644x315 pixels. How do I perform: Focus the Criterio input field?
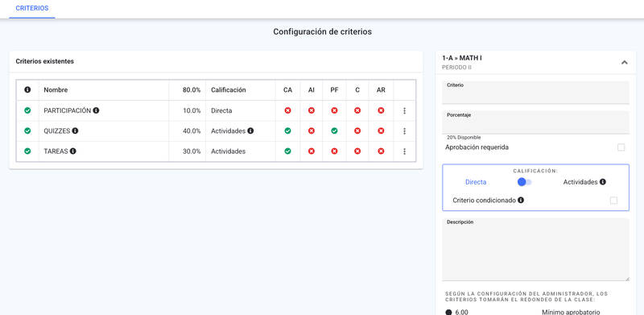(535, 93)
